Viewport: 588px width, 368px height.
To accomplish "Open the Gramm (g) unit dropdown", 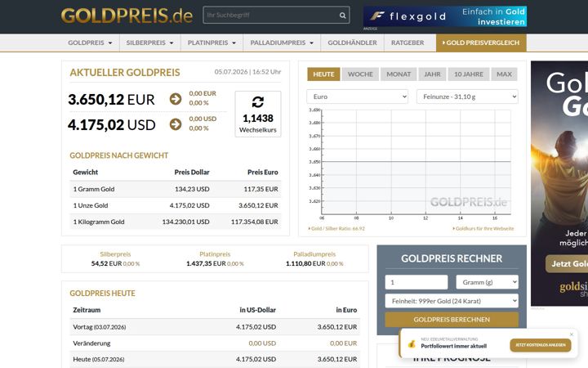I will (x=487, y=282).
